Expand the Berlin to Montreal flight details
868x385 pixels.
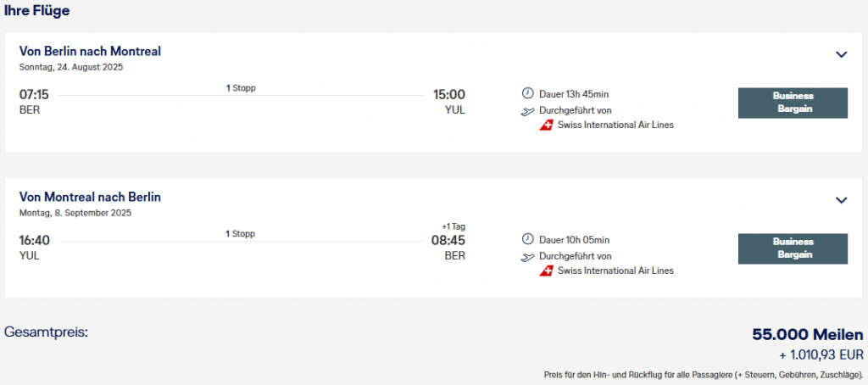841,54
